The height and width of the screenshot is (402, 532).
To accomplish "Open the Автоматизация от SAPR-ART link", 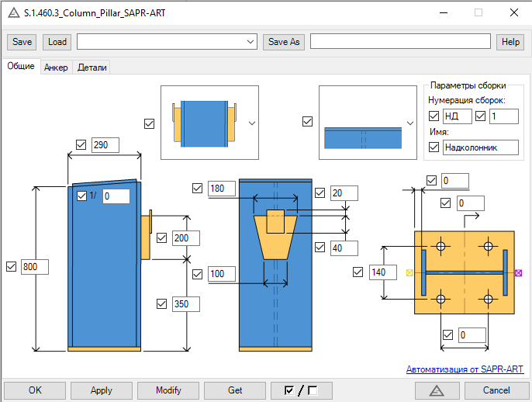I will click(465, 369).
